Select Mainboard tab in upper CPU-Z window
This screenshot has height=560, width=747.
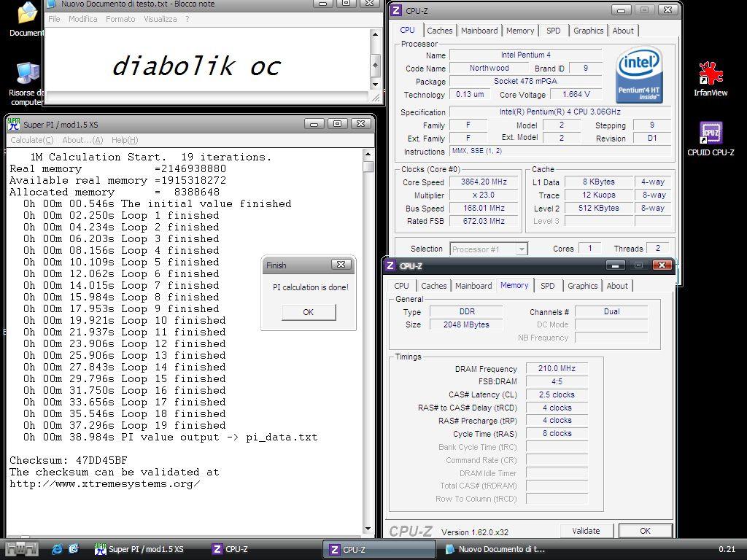pyautogui.click(x=479, y=31)
